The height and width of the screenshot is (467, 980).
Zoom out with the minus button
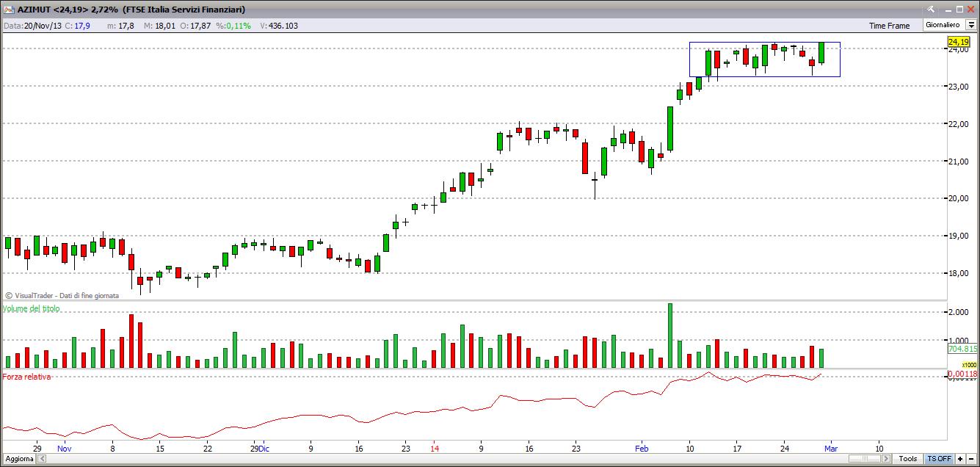pos(972,459)
